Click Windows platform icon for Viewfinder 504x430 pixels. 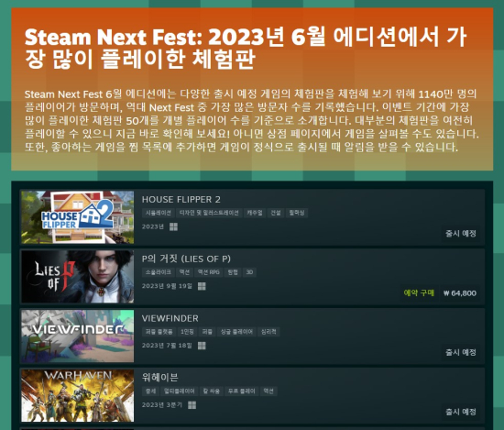point(202,346)
